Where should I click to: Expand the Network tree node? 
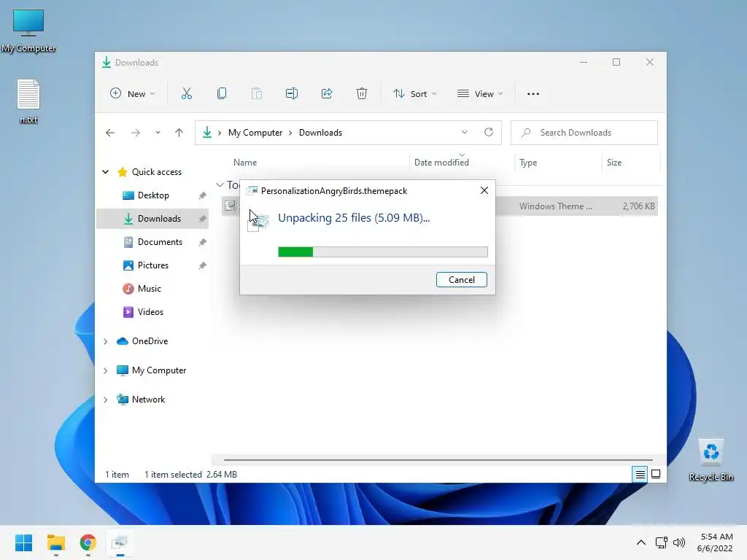[106, 400]
